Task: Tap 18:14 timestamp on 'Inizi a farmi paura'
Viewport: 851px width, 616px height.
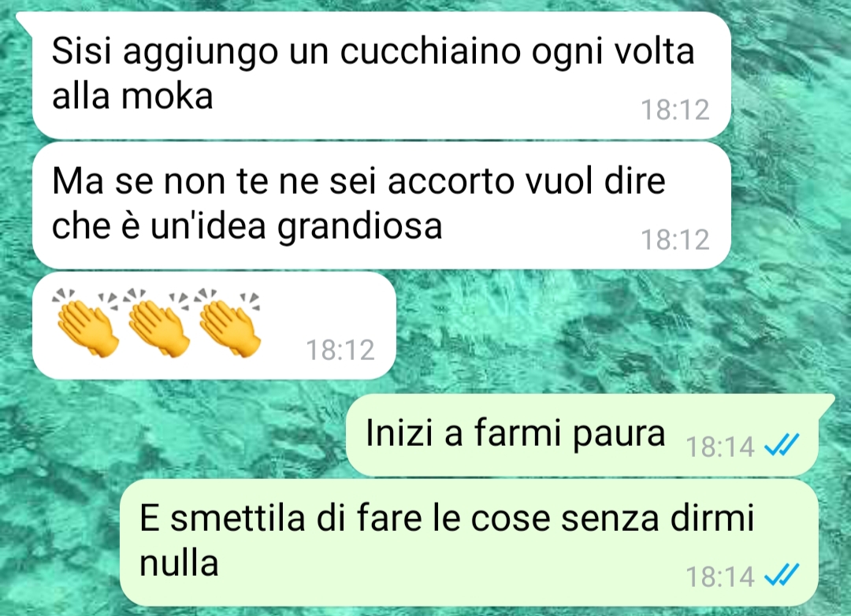Action: coord(720,447)
